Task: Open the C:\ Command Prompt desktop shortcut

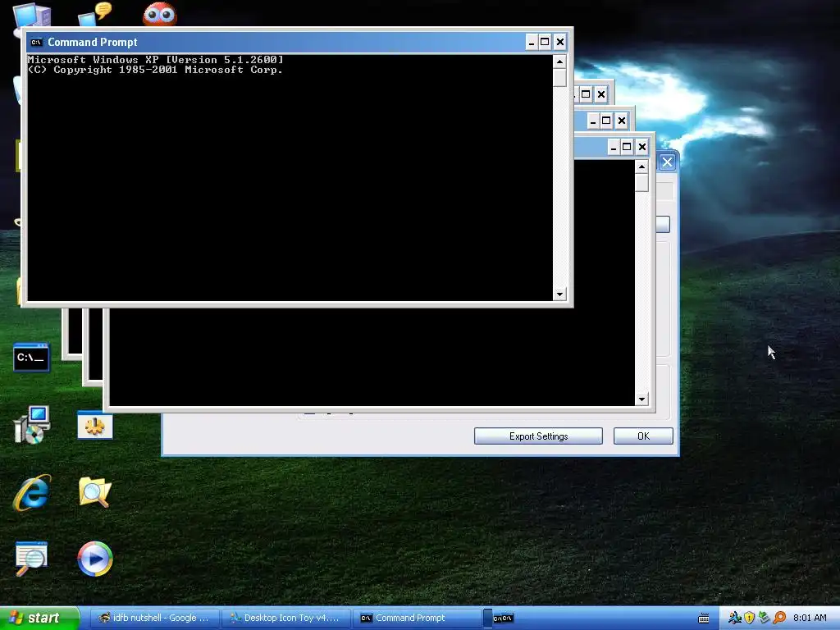Action: point(32,358)
